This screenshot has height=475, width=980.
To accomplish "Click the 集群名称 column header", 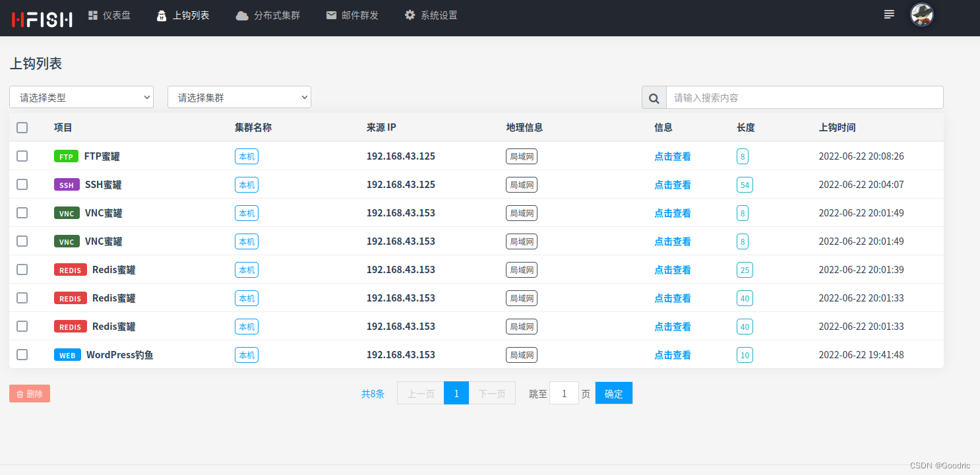I will (x=253, y=127).
